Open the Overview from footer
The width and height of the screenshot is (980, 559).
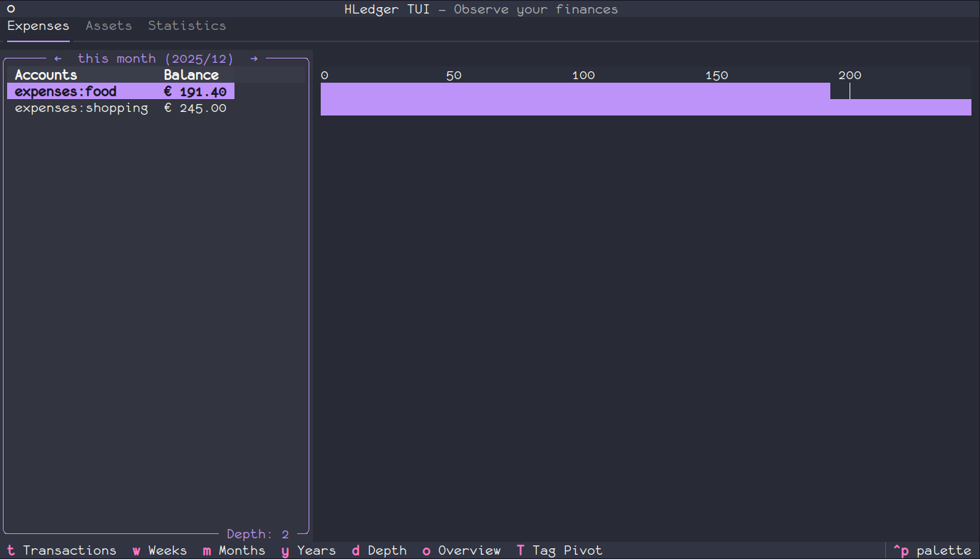461,550
